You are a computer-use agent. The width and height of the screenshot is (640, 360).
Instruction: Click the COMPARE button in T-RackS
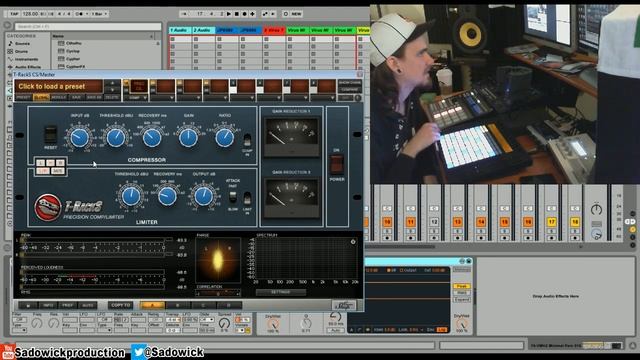[x=350, y=89]
